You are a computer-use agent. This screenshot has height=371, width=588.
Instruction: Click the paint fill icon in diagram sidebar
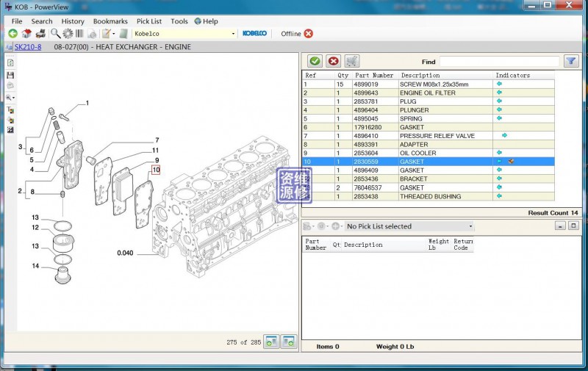coord(10,120)
